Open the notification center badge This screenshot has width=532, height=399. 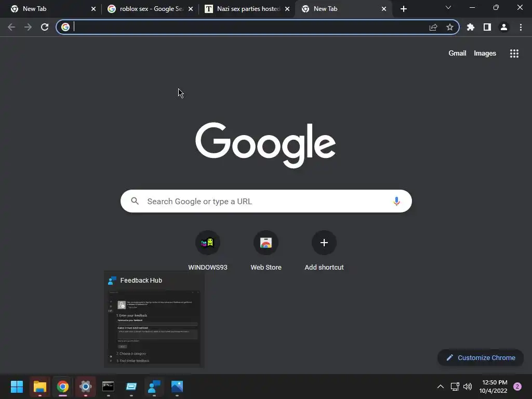pos(517,387)
